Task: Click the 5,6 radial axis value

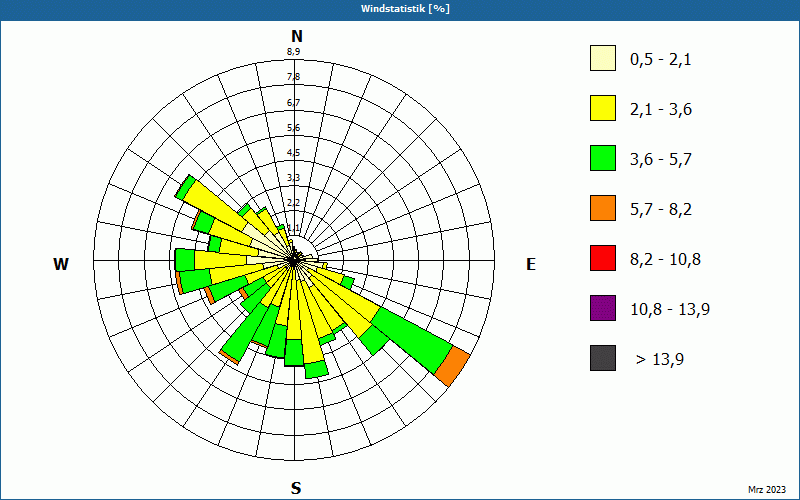Action: click(x=293, y=128)
